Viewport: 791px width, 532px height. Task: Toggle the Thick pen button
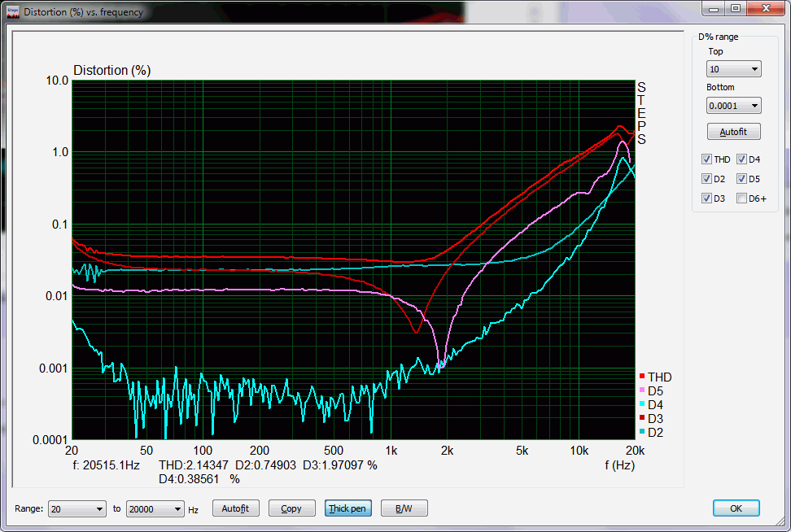point(347,508)
